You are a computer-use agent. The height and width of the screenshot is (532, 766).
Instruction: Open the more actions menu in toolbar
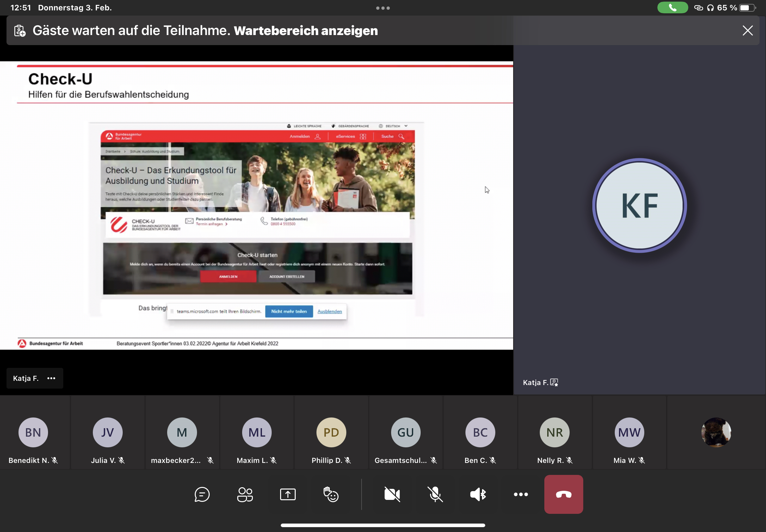pyautogui.click(x=521, y=494)
